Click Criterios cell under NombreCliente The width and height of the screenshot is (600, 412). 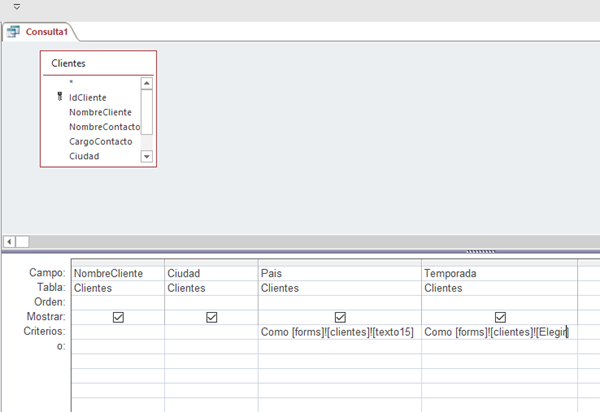118,332
